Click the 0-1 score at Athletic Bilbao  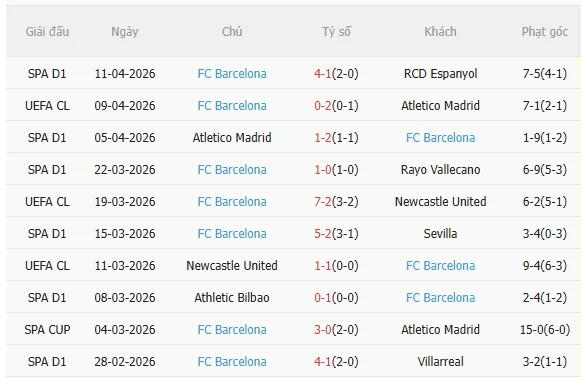[x=323, y=298]
